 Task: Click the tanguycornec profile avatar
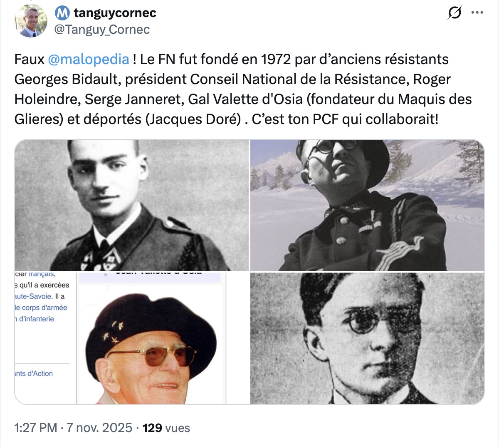(x=31, y=21)
